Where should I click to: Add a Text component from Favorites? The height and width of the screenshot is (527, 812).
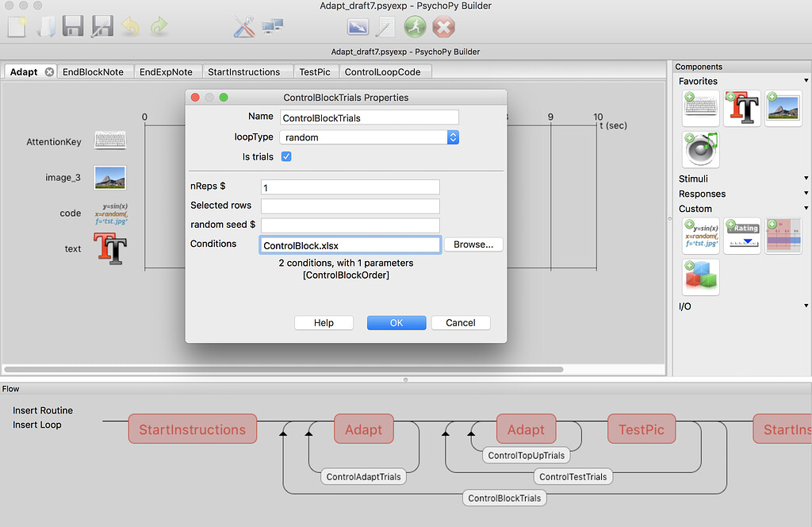click(742, 107)
